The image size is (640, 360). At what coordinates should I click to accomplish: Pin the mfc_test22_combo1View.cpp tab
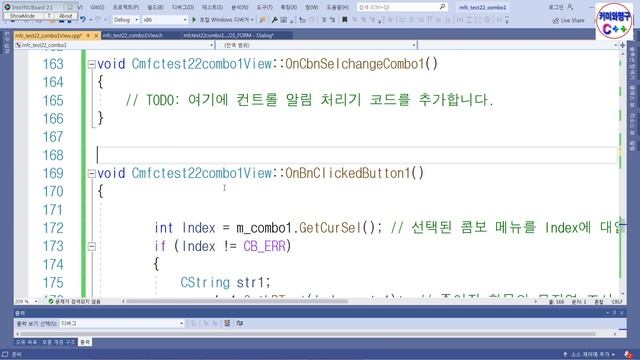coord(89,36)
